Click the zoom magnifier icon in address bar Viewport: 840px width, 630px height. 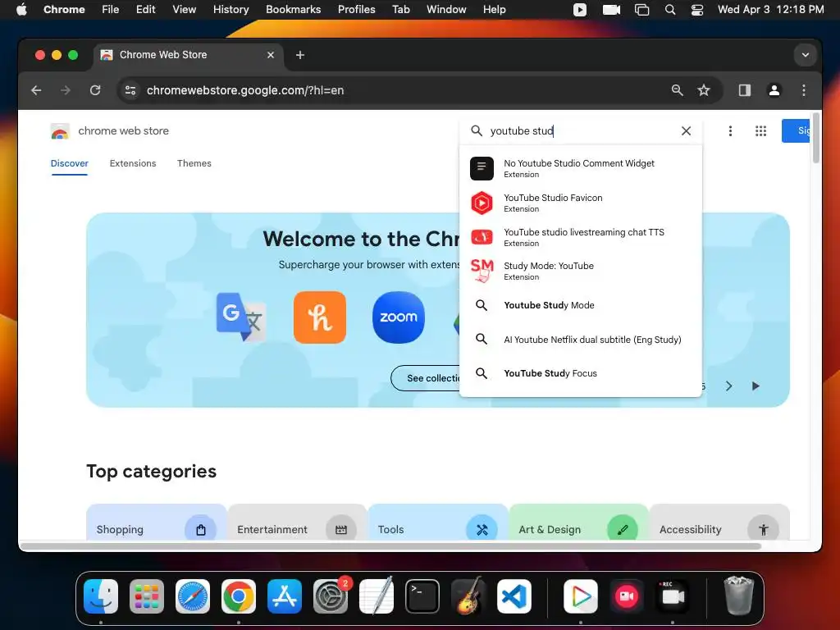point(677,90)
